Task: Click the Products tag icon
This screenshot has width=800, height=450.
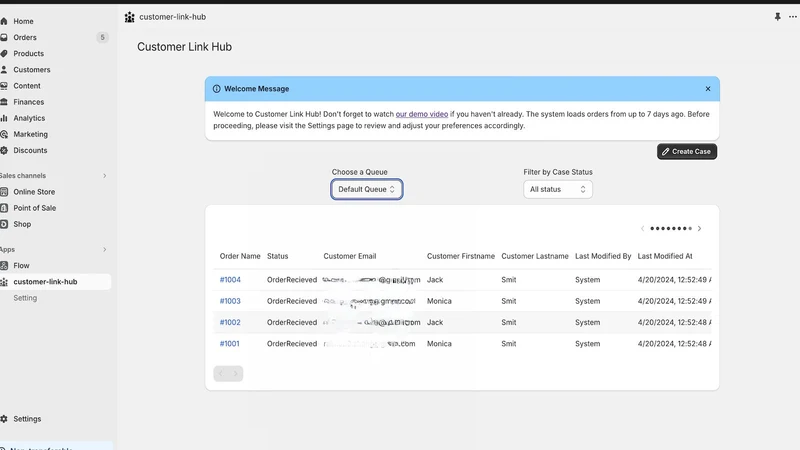Action: 4,54
